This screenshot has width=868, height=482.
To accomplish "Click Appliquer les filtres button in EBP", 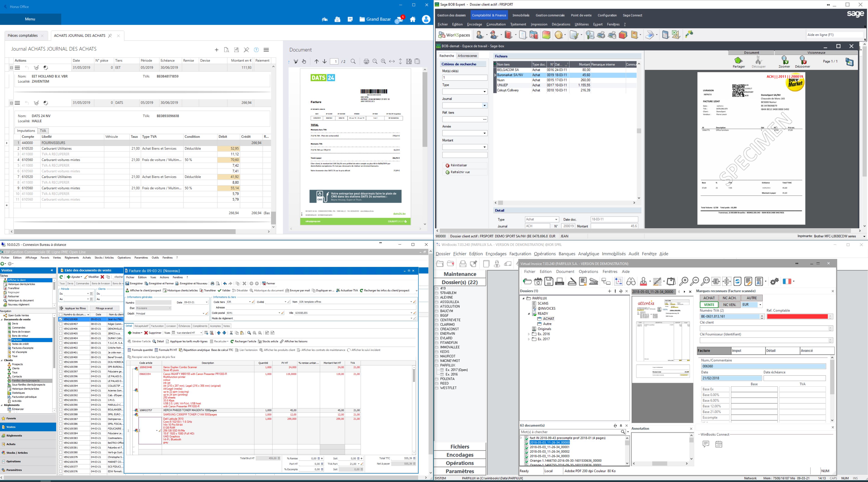I will point(73,308).
